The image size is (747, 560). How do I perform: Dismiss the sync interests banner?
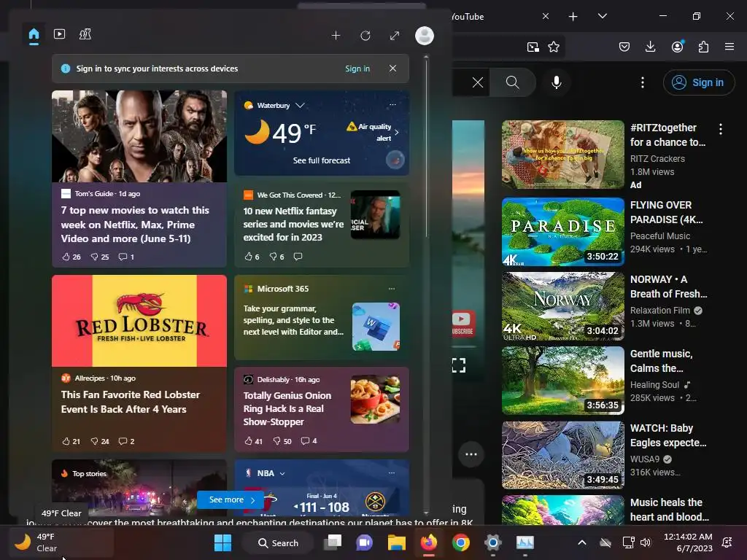[392, 69]
